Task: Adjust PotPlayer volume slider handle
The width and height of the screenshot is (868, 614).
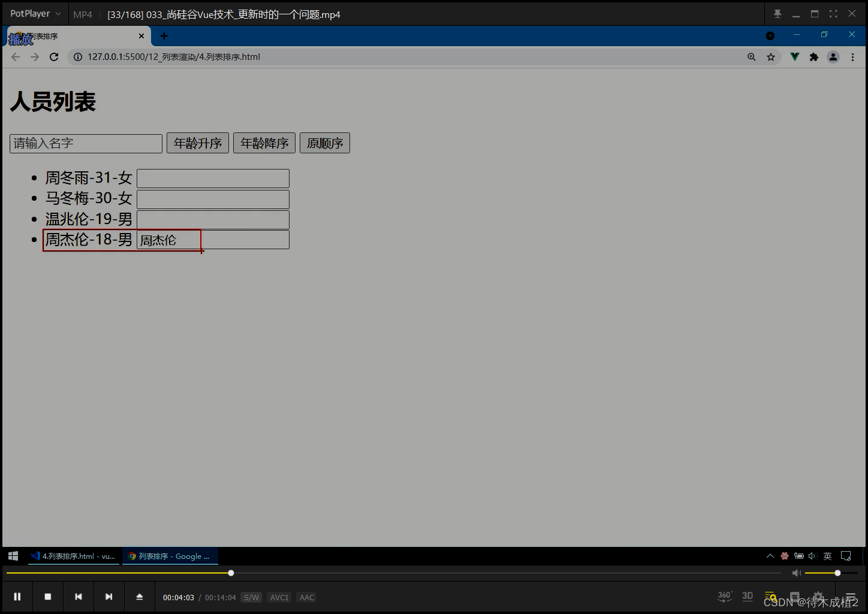Action: click(x=837, y=573)
